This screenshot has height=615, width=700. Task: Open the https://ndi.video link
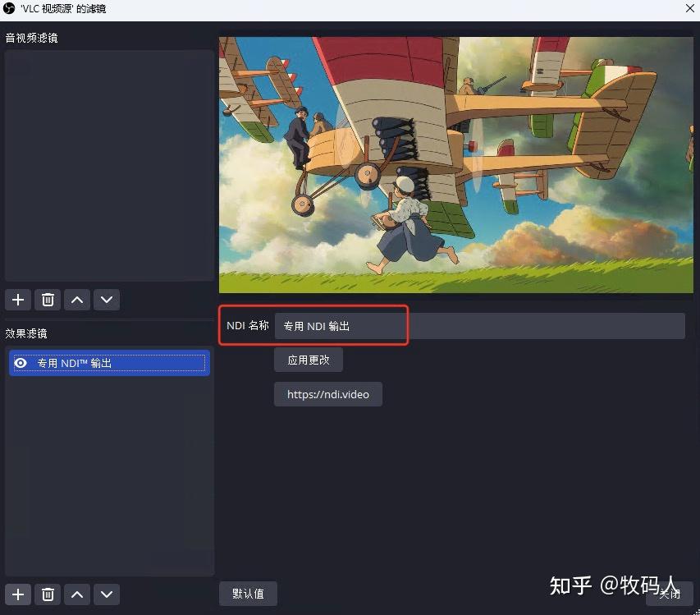click(327, 393)
